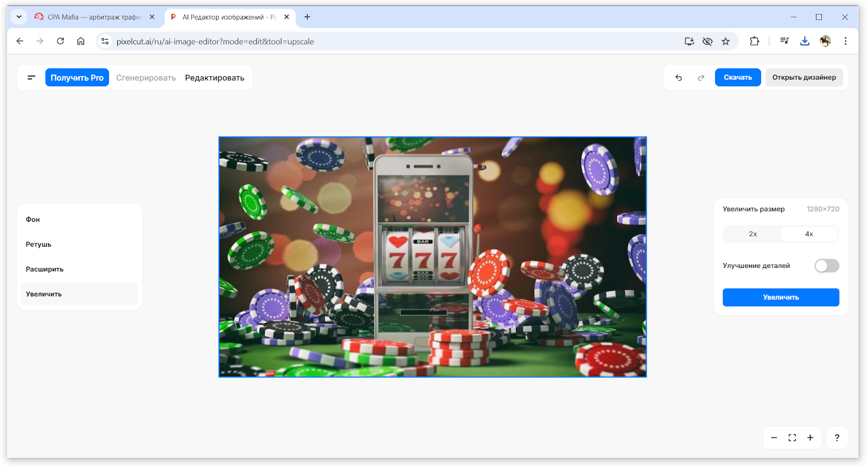Open the browser profile avatar
This screenshot has width=868, height=468.
tap(825, 41)
